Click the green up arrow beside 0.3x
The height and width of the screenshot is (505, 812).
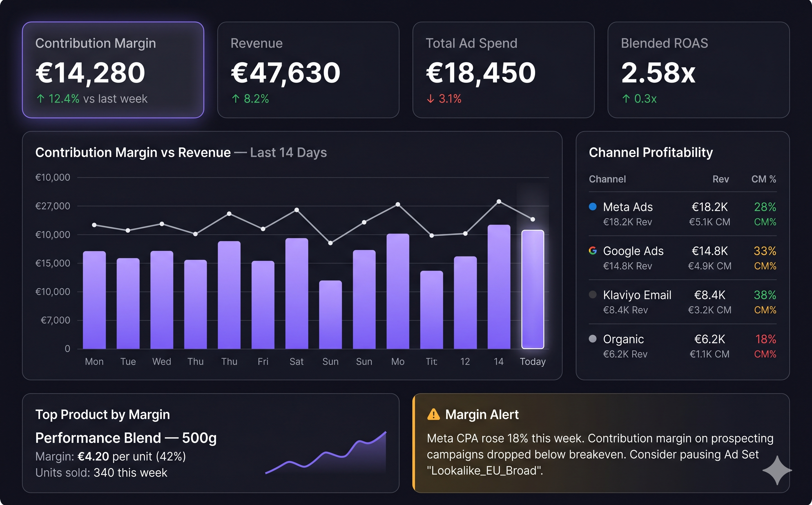pyautogui.click(x=626, y=98)
